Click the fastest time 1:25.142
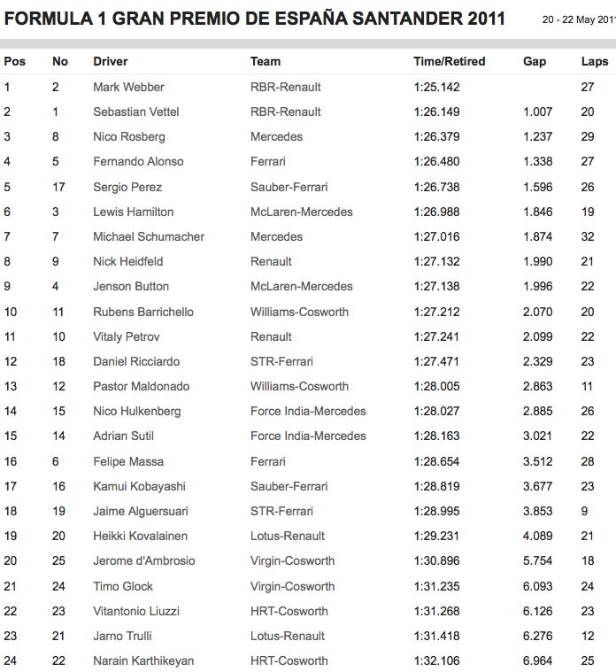Screen dimensions: 616x672 click(436, 87)
